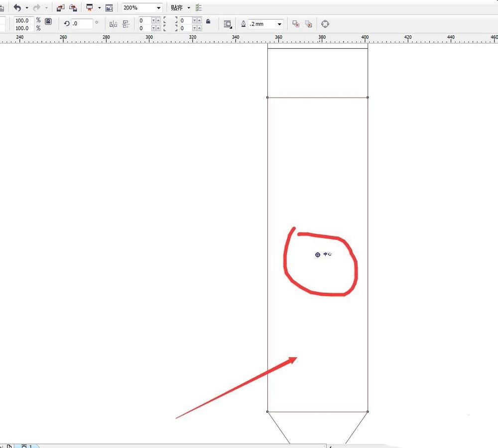Expand the 贴齐 snap-to dropdown

tap(189, 8)
